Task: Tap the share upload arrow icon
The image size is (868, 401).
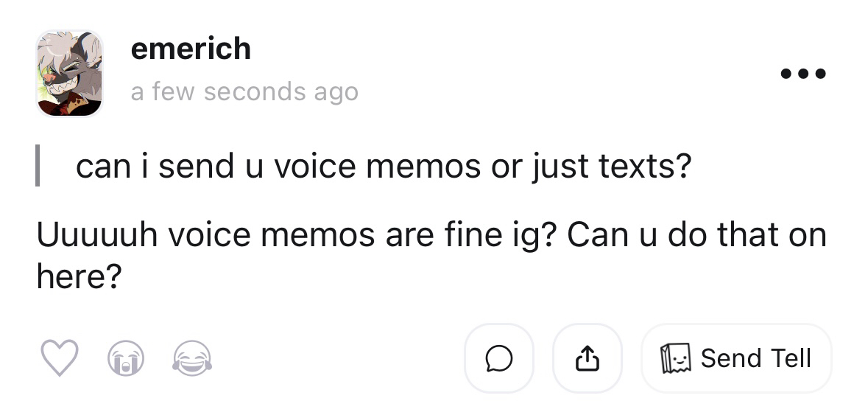Action: click(587, 358)
